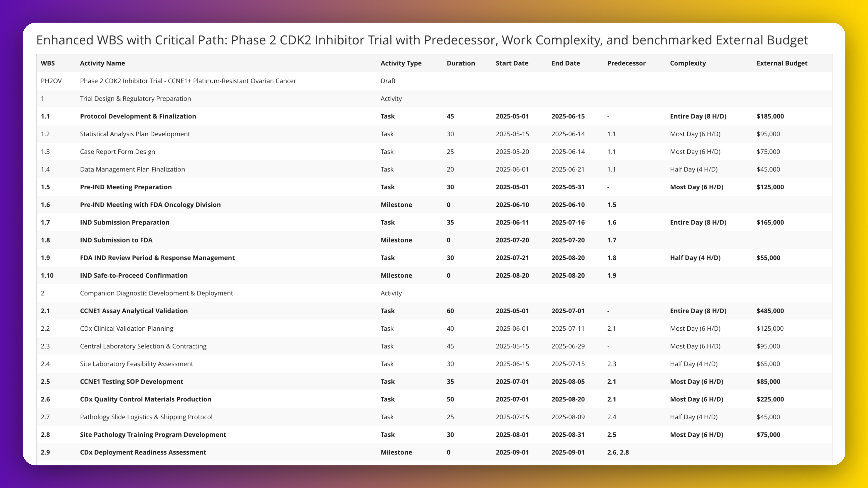Click CCNE1 Assay Analytical Validation task name
This screenshot has width=868, height=488.
[x=134, y=311]
